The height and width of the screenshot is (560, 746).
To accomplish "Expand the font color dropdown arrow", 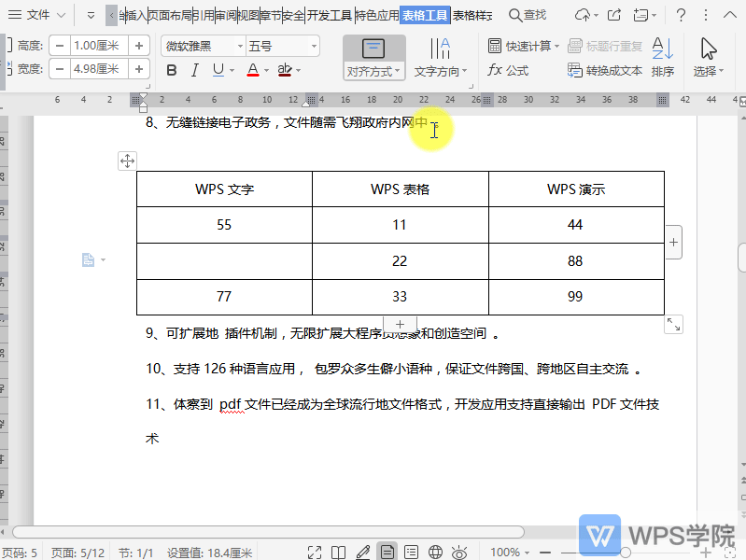I will [266, 70].
